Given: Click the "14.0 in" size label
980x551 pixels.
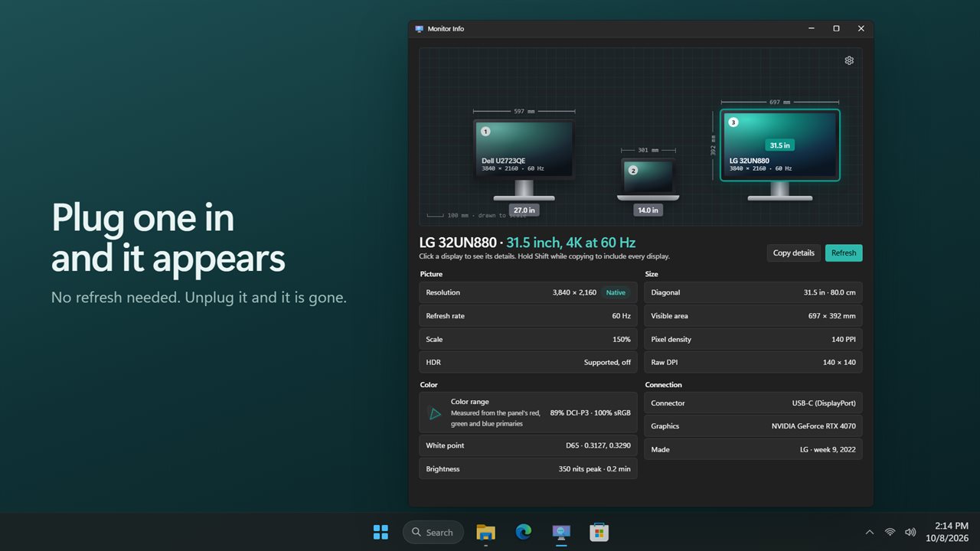Looking at the screenshot, I should (648, 210).
